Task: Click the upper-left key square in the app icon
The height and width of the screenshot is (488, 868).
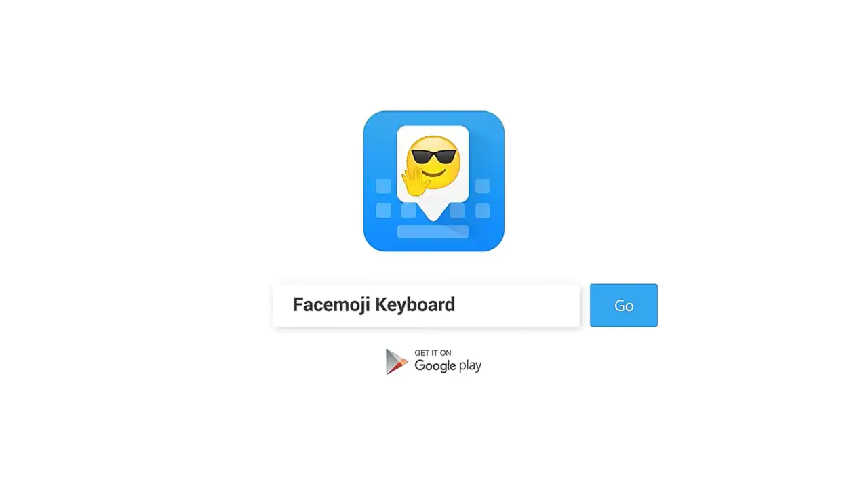Action: click(383, 186)
